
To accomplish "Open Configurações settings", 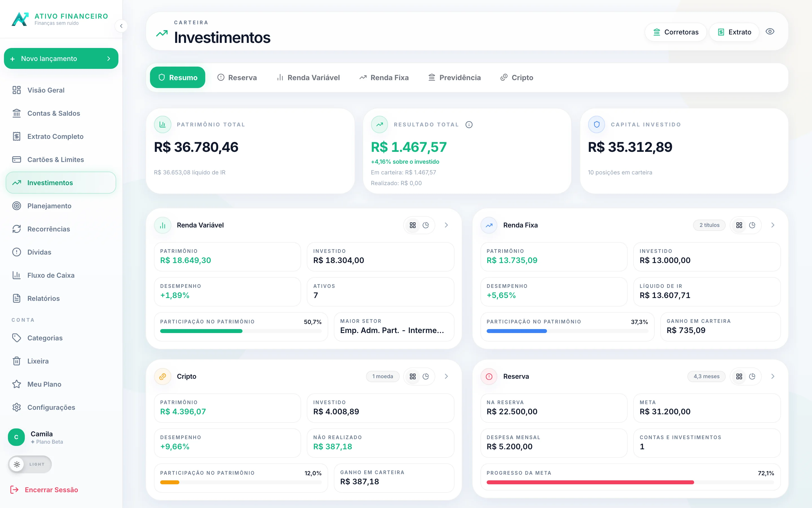I will pyautogui.click(x=61, y=408).
